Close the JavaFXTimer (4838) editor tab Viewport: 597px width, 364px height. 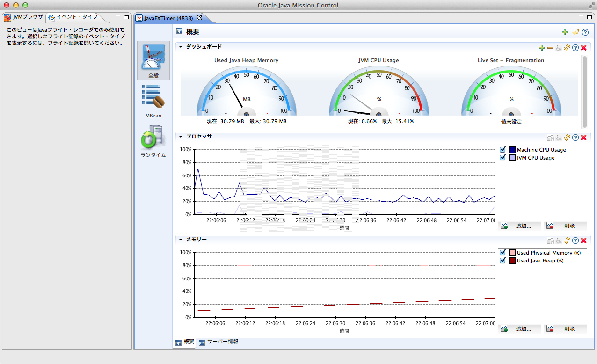[x=199, y=18]
